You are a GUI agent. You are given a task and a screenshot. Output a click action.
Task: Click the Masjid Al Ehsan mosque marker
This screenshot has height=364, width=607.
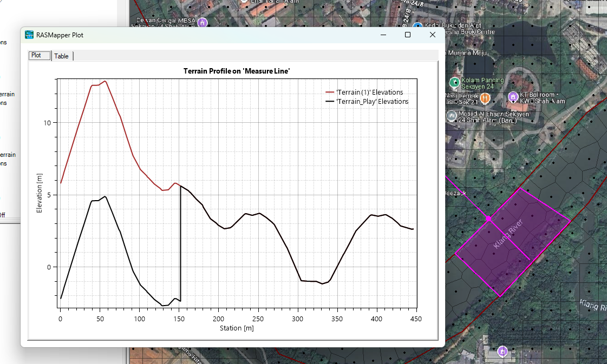pyautogui.click(x=452, y=116)
